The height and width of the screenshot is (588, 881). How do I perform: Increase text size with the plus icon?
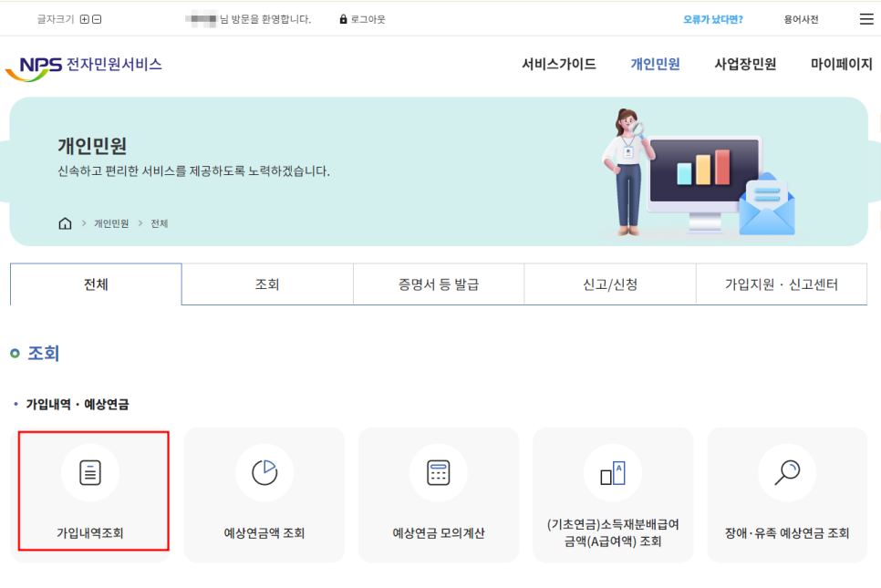point(82,18)
